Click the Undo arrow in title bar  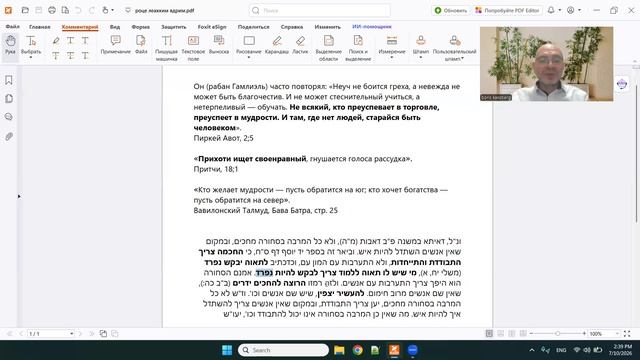point(78,10)
